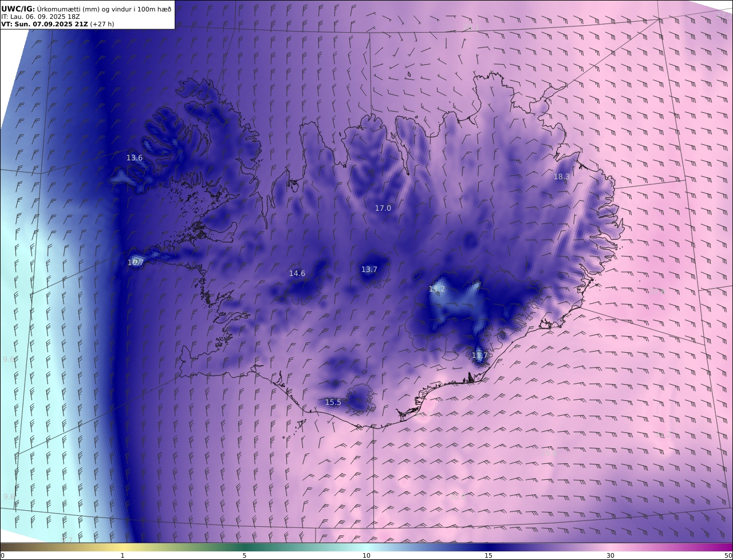733x560 pixels.
Task: Click the 13.6 value over the Westfjords
Action: click(135, 157)
